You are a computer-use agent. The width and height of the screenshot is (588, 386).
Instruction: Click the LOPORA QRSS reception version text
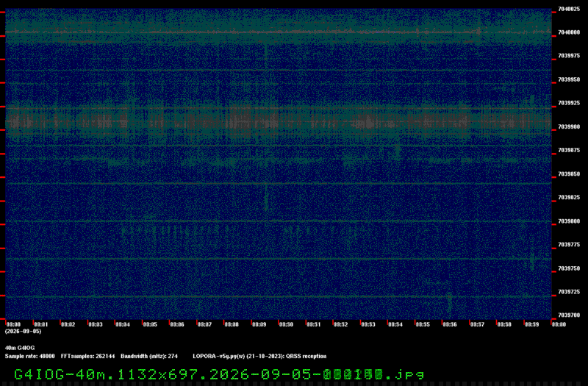[259, 357]
